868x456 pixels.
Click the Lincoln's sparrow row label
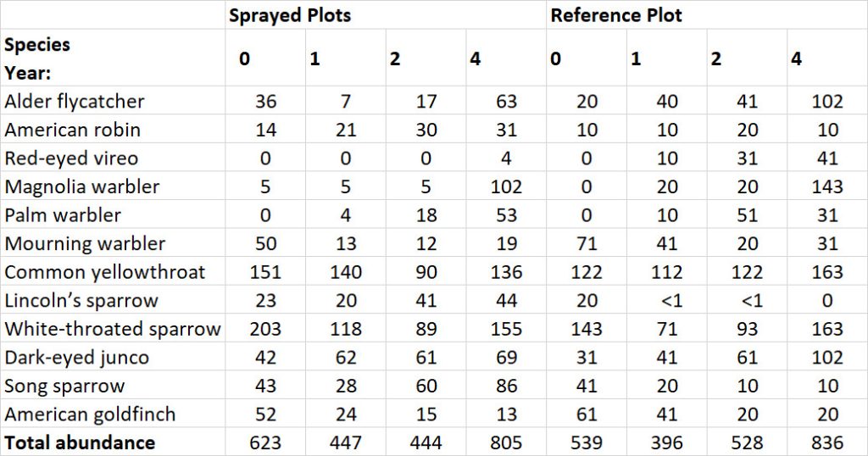pyautogui.click(x=113, y=300)
